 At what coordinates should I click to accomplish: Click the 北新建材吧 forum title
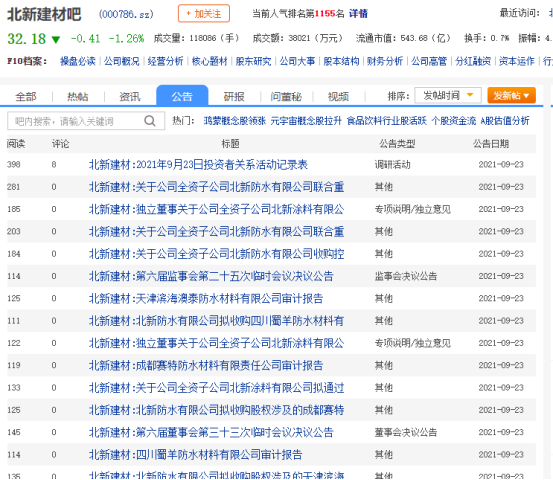(44, 14)
